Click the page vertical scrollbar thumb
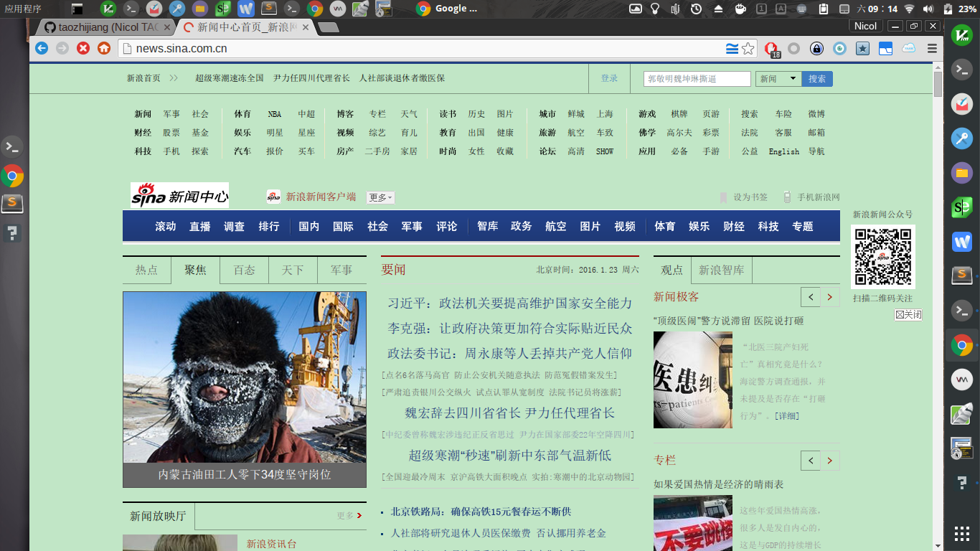The height and width of the screenshot is (551, 980). point(938,84)
